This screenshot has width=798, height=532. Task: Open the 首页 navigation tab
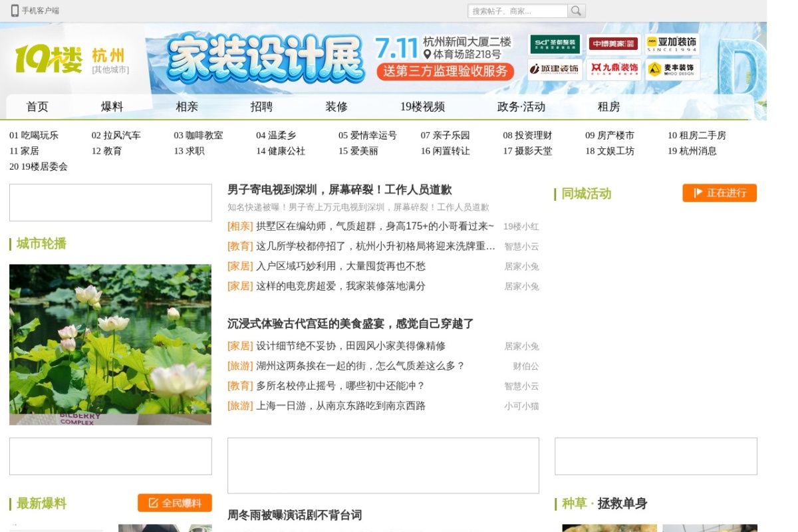[x=37, y=107]
